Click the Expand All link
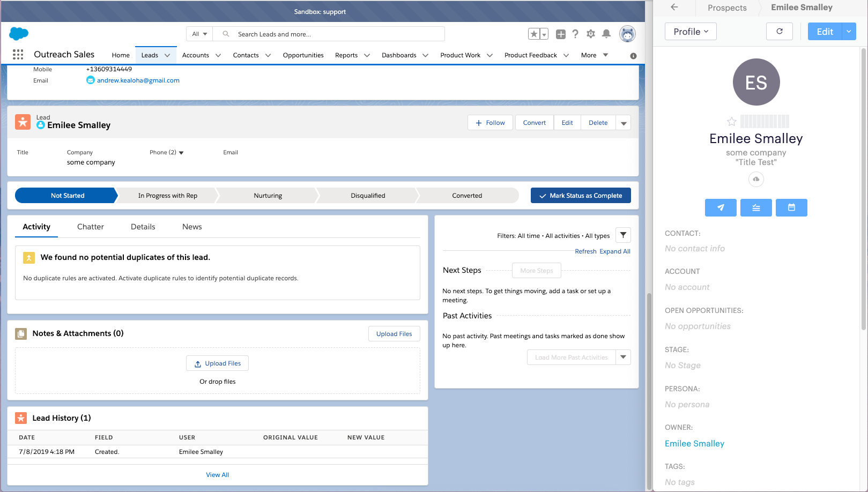This screenshot has height=492, width=868. point(615,251)
